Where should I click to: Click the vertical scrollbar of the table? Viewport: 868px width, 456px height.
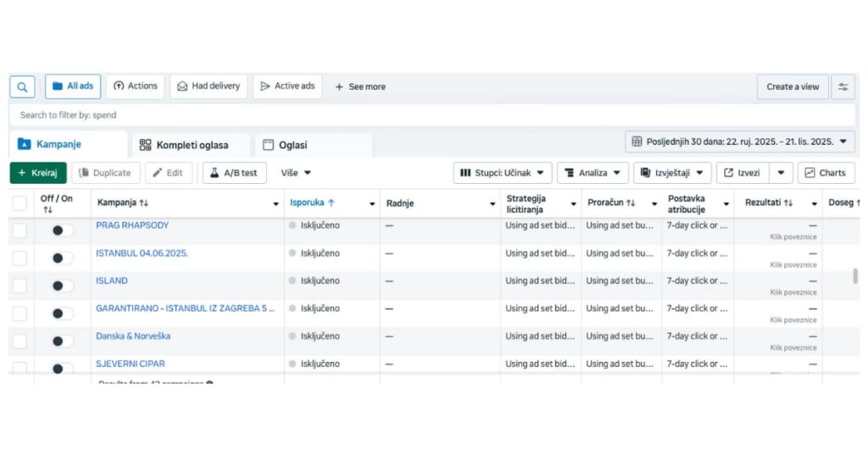[x=854, y=276]
